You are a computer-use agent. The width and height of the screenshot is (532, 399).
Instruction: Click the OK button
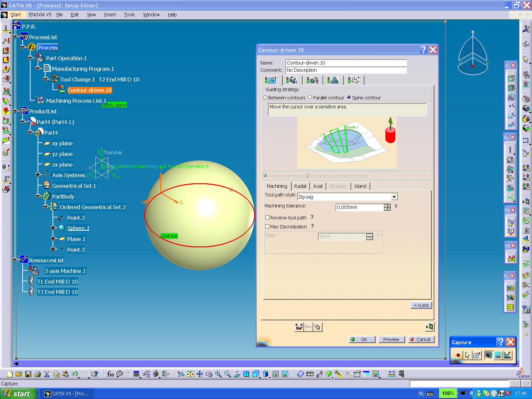[362, 339]
